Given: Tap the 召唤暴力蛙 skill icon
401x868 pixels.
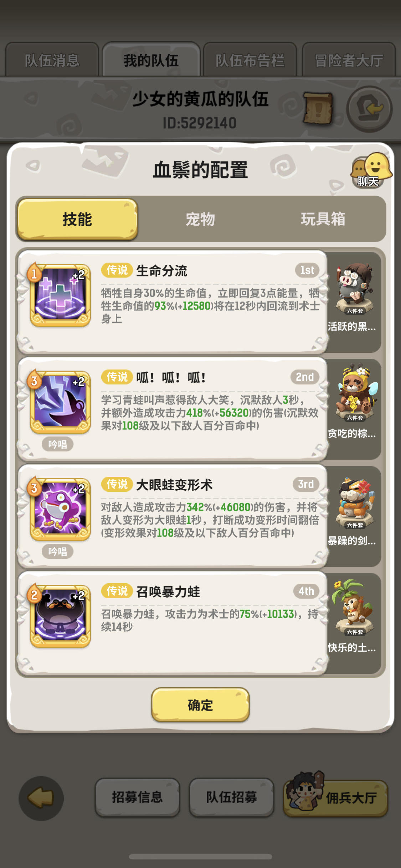Looking at the screenshot, I should (60, 616).
